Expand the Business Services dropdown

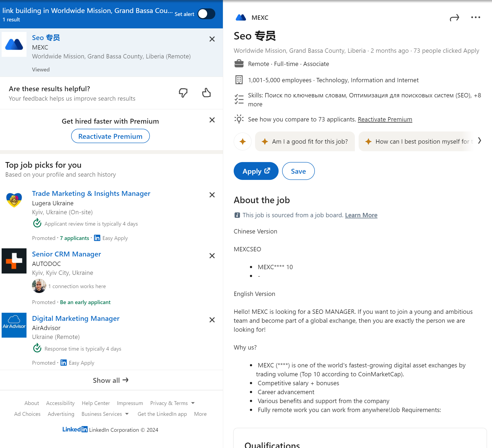(x=105, y=414)
